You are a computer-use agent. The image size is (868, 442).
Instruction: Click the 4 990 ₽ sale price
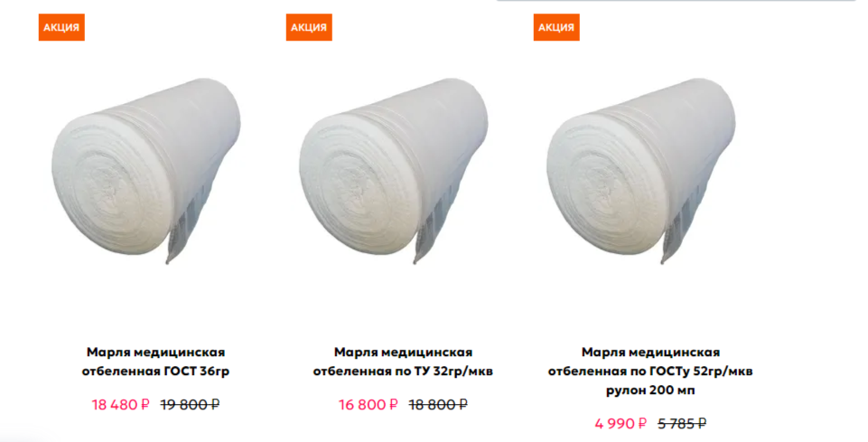coord(621,424)
